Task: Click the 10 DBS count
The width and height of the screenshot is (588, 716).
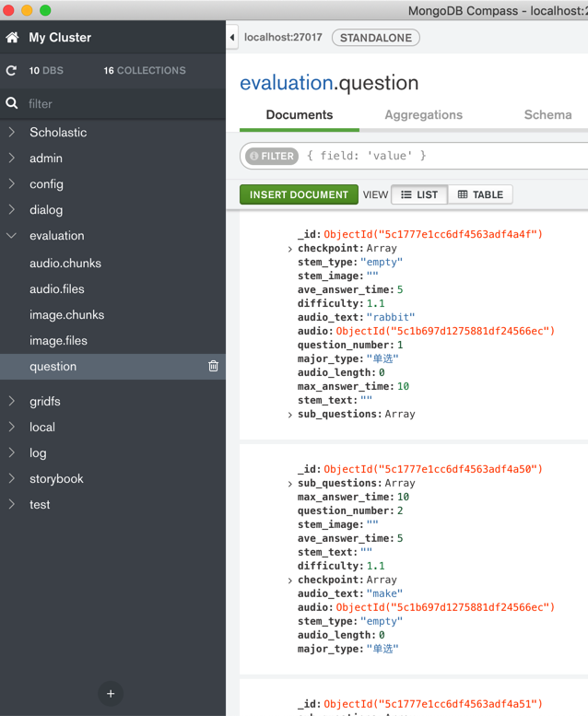Action: [46, 70]
